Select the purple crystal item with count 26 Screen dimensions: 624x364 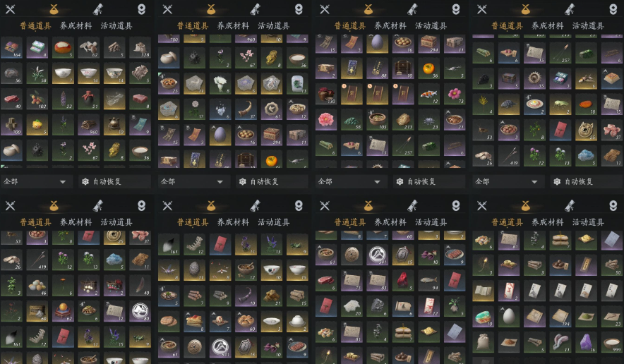pyautogui.click(x=586, y=342)
